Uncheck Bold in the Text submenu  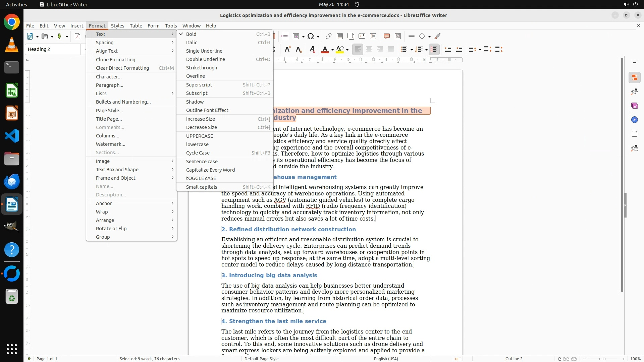click(x=191, y=34)
